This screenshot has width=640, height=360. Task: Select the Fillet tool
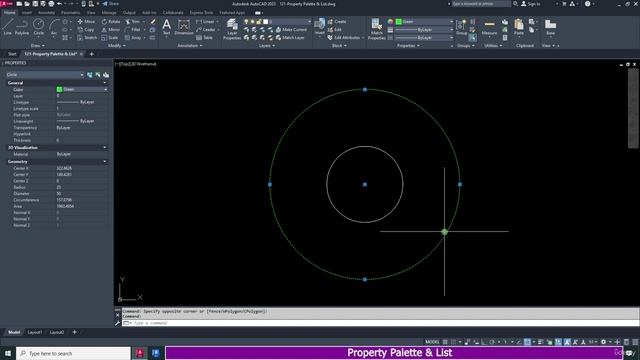(133, 30)
